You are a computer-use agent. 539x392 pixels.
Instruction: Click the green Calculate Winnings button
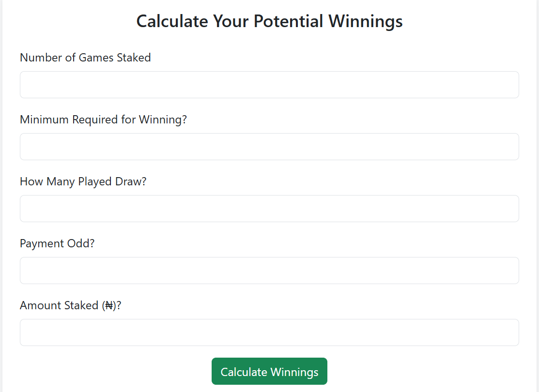tap(269, 371)
